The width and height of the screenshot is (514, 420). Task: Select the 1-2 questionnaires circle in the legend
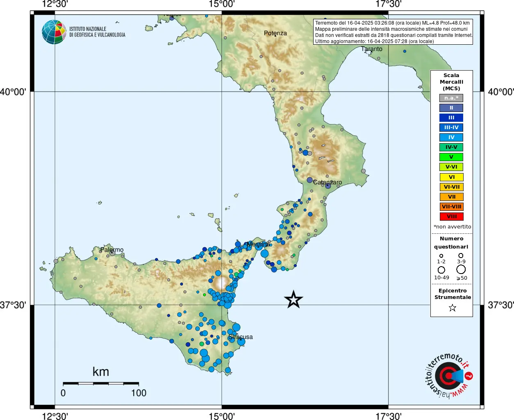tap(441, 256)
